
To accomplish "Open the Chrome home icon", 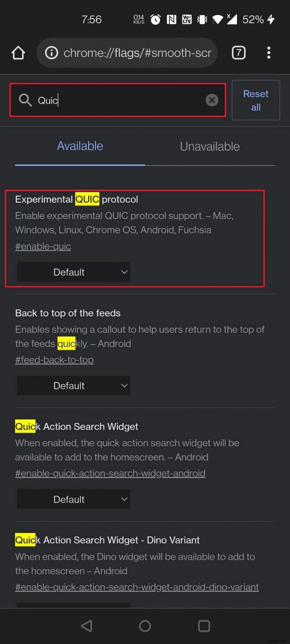I will [18, 53].
